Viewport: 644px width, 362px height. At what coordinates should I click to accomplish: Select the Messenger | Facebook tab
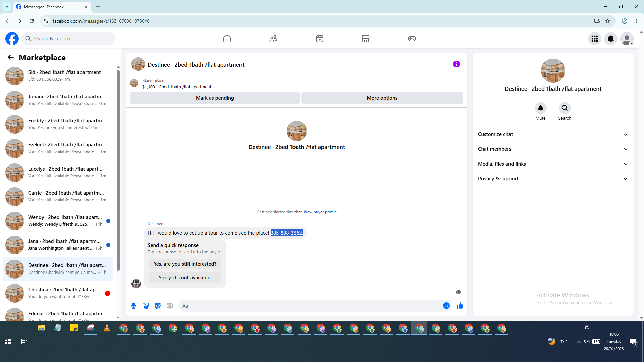tap(52, 7)
